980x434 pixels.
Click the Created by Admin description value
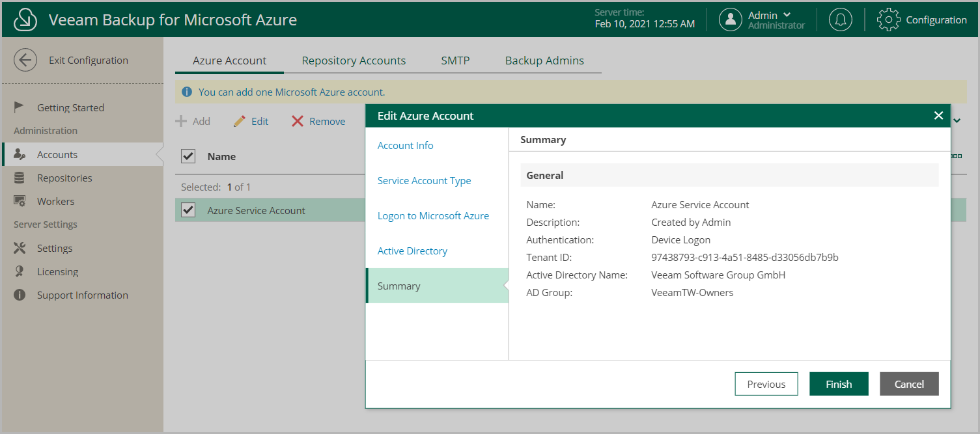[x=691, y=222]
